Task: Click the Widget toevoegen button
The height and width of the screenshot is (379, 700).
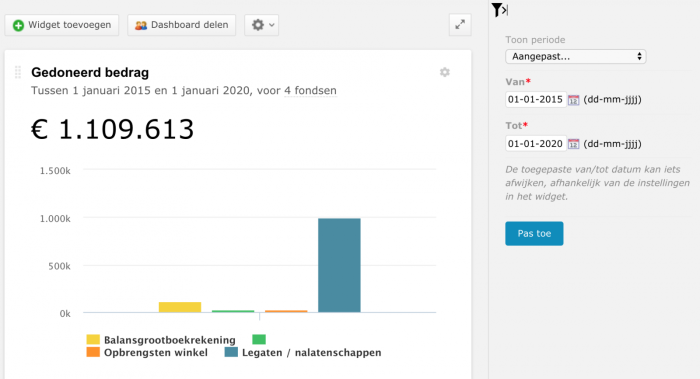Action: point(62,25)
